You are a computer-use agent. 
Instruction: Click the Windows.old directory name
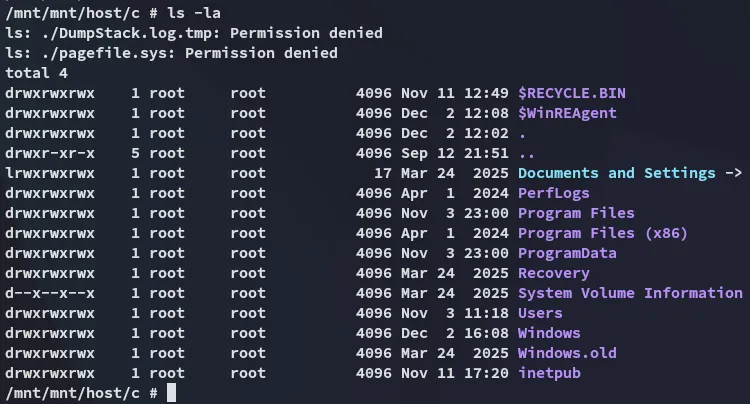pyautogui.click(x=567, y=354)
